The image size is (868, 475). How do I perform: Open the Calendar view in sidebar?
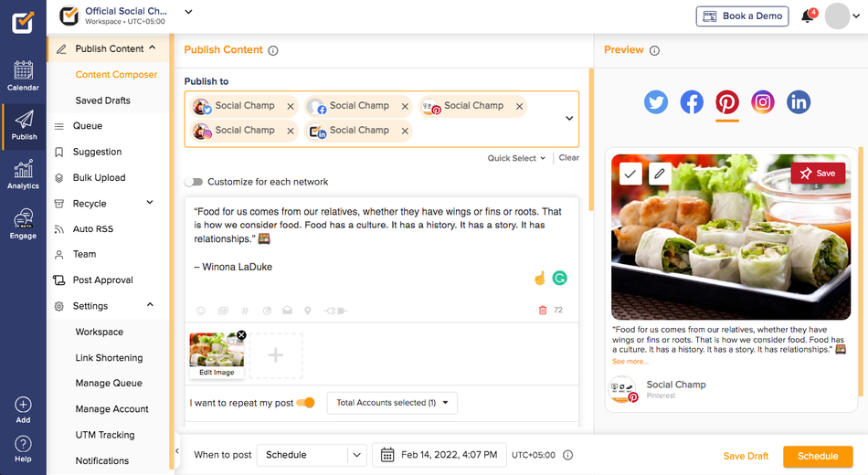(x=23, y=76)
